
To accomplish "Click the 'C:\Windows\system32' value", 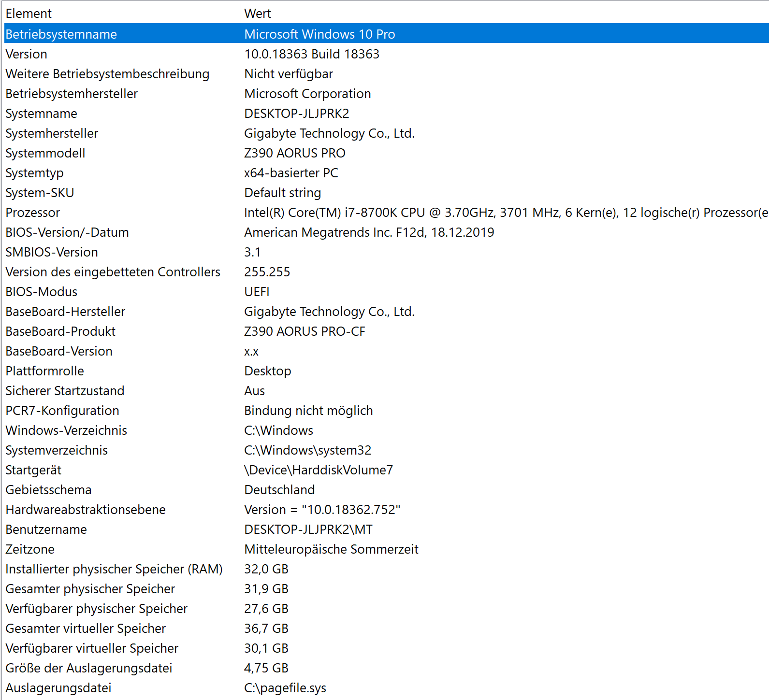I will (307, 450).
